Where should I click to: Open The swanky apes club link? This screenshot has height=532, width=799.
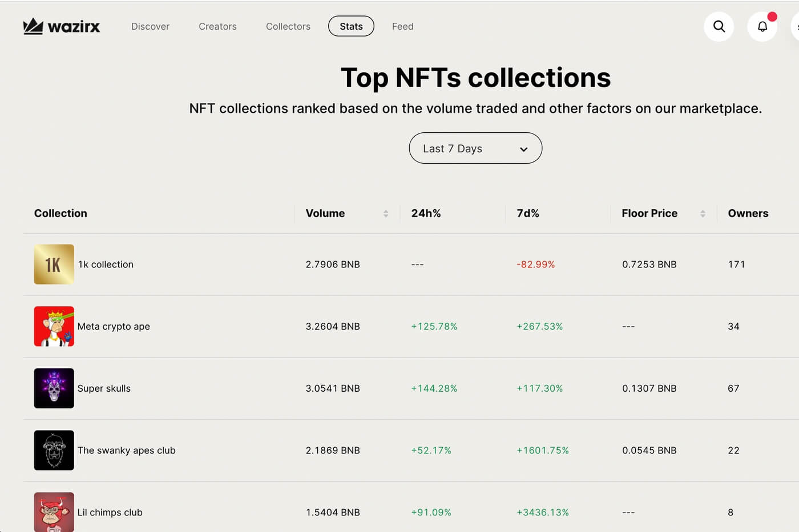[127, 450]
